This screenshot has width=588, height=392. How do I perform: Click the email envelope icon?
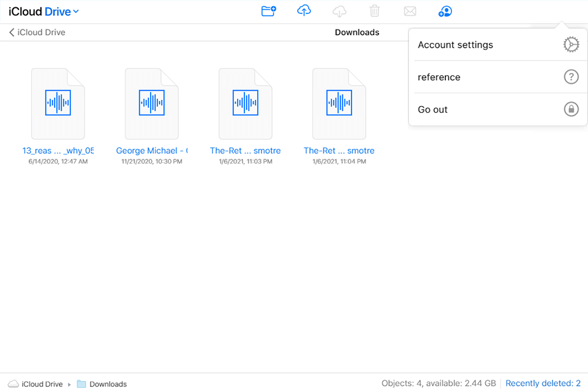click(x=410, y=11)
